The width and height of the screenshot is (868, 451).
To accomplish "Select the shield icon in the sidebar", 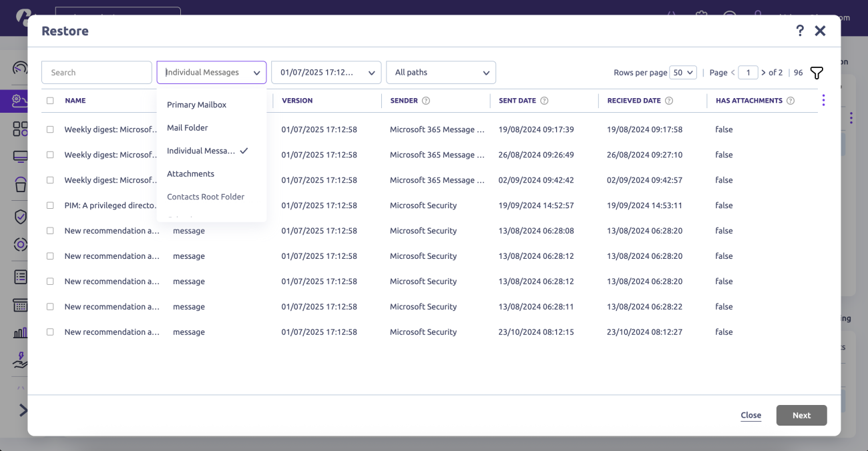I will [x=19, y=215].
